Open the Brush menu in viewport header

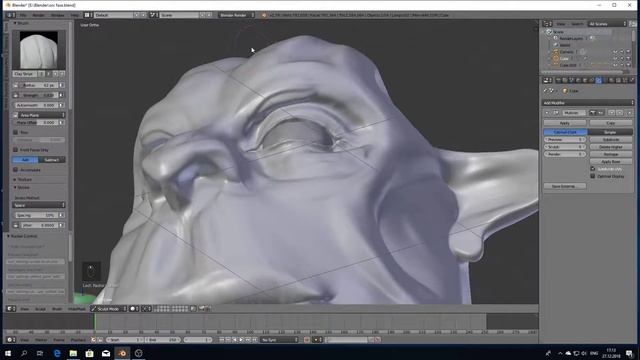click(x=57, y=309)
